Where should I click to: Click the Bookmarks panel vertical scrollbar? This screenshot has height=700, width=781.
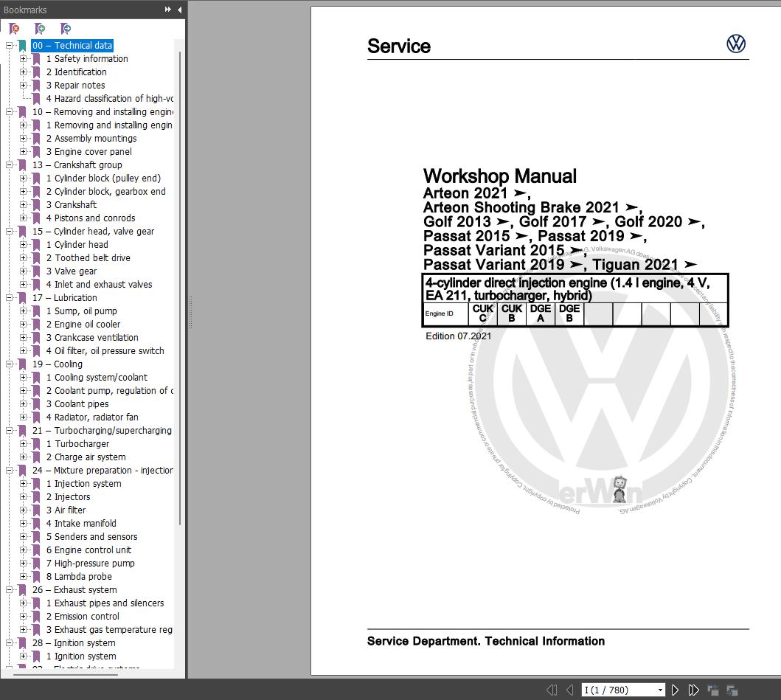pos(179,288)
